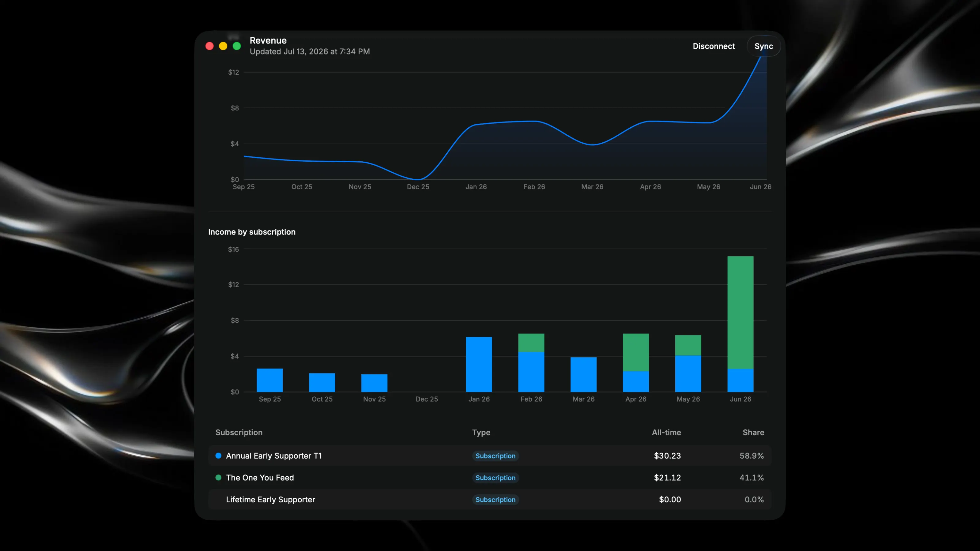Image resolution: width=980 pixels, height=551 pixels.
Task: Click the Share column header
Action: point(753,432)
